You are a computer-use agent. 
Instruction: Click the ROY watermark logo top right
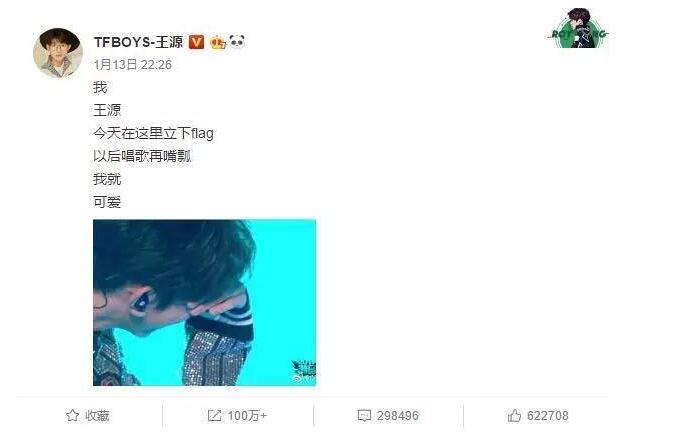pyautogui.click(x=579, y=29)
